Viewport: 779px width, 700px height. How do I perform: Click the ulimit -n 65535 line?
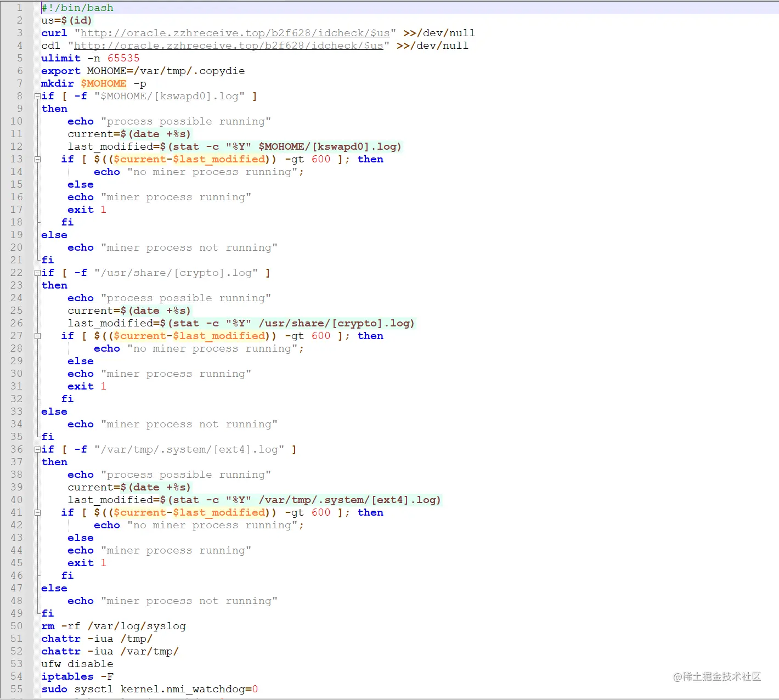point(91,58)
